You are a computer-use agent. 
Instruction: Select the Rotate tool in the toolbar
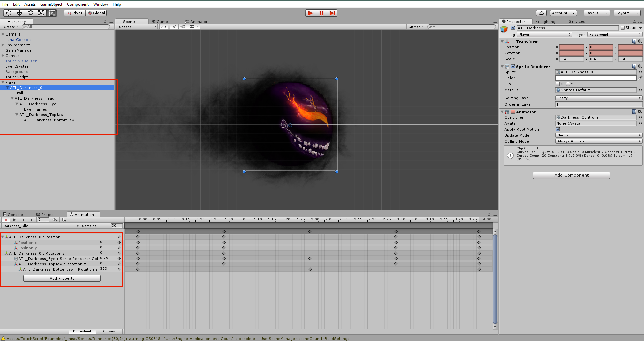coord(30,13)
